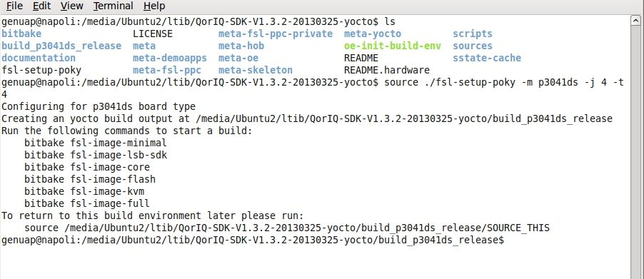Click the sstate-cache directory name

click(487, 58)
